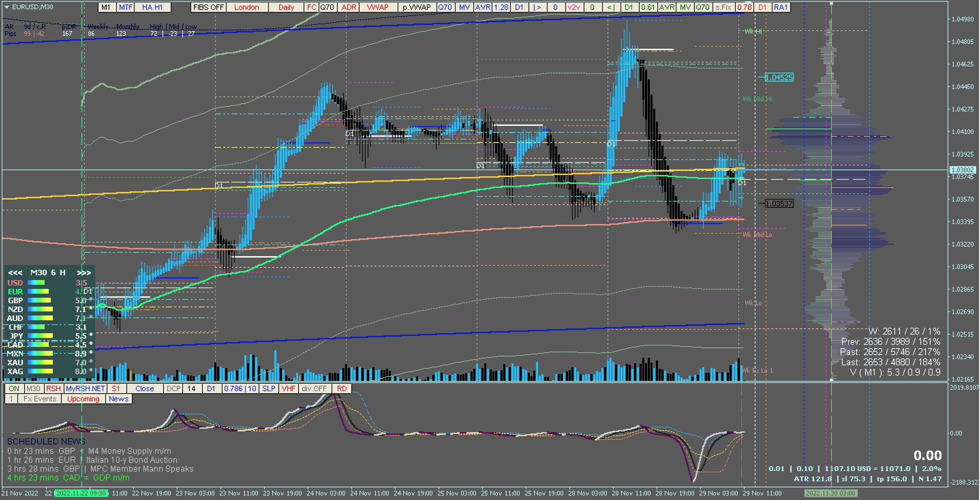Click the blue Close button

click(144, 388)
